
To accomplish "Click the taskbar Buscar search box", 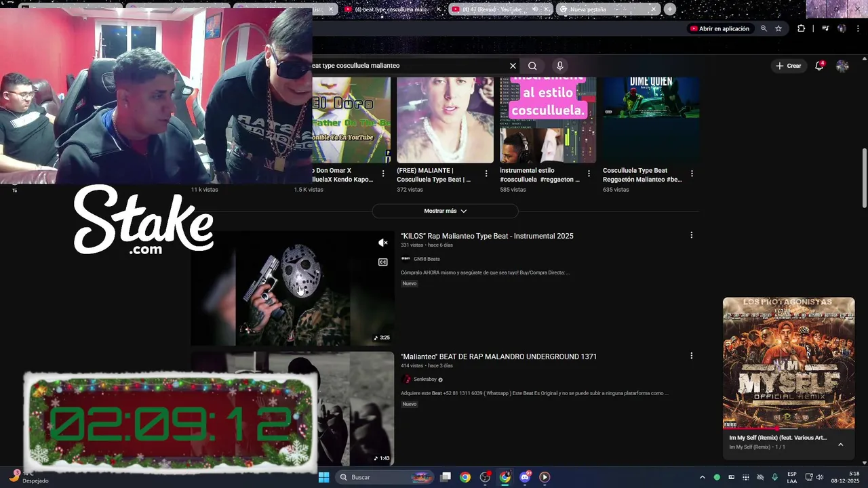I will 384,477.
